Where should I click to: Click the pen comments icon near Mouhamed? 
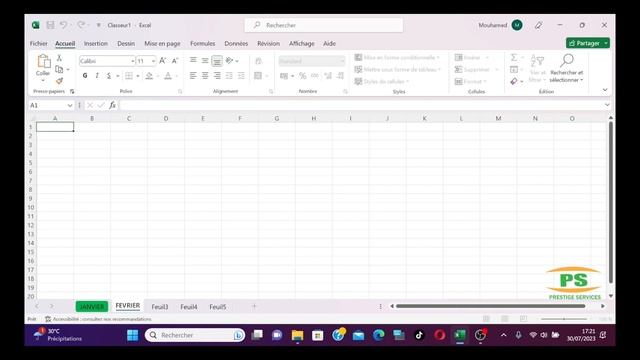tap(539, 25)
